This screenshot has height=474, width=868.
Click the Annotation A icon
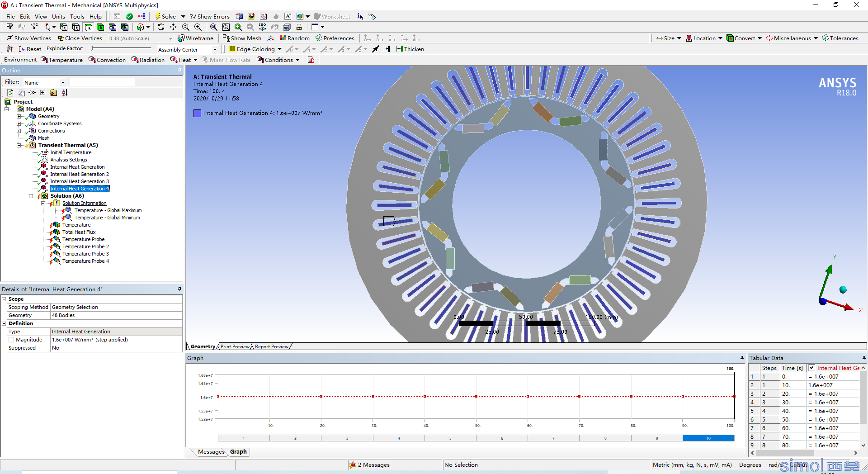(x=288, y=16)
